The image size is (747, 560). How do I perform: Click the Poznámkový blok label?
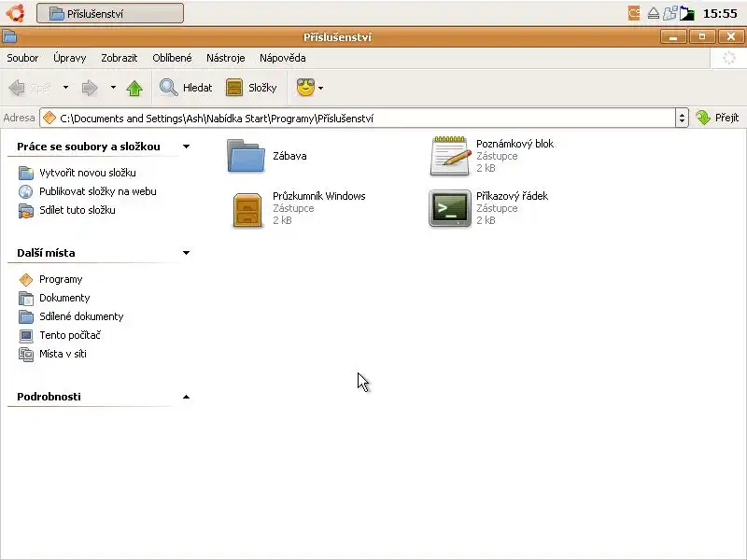515,144
